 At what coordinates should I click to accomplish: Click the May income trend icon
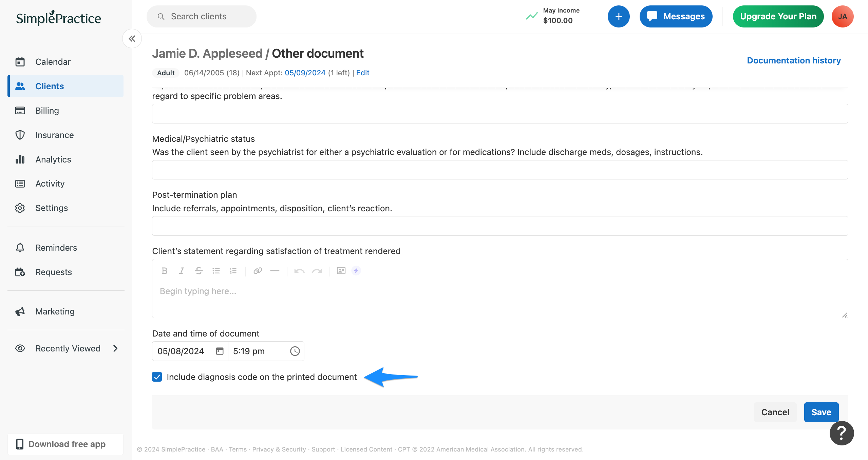pyautogui.click(x=532, y=16)
